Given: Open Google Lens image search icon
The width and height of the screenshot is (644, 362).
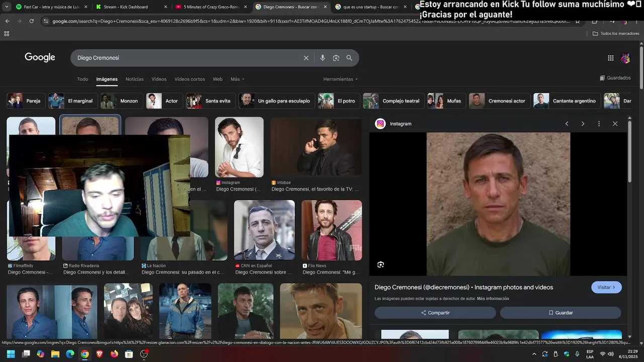Looking at the screenshot, I should pyautogui.click(x=336, y=58).
